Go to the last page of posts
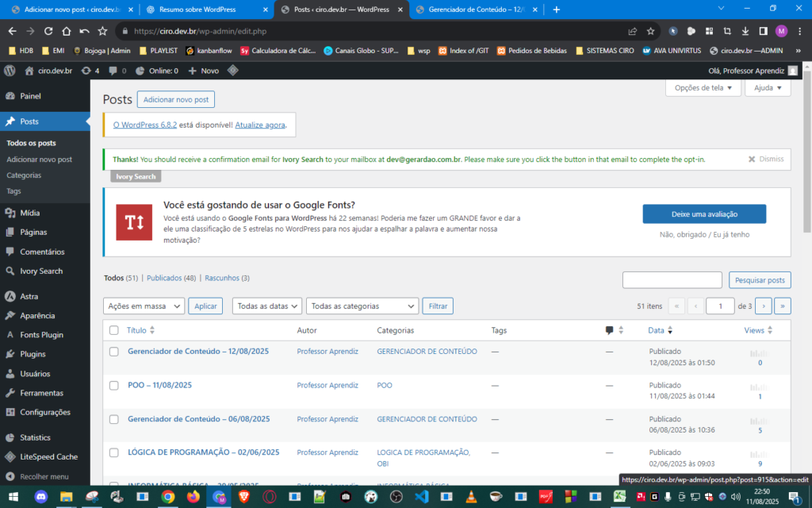812x508 pixels. pos(783,306)
